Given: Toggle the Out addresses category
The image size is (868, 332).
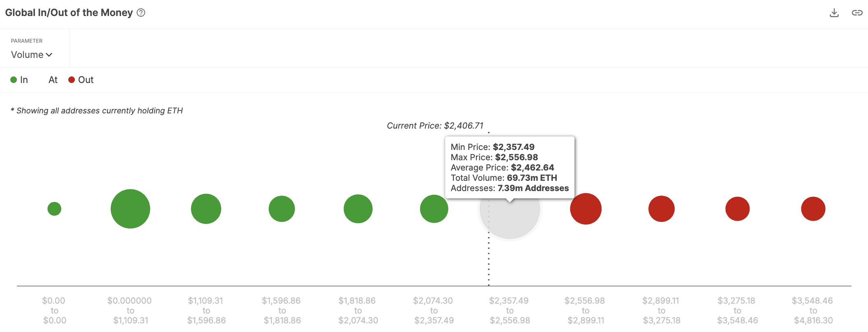Looking at the screenshot, I should 81,80.
